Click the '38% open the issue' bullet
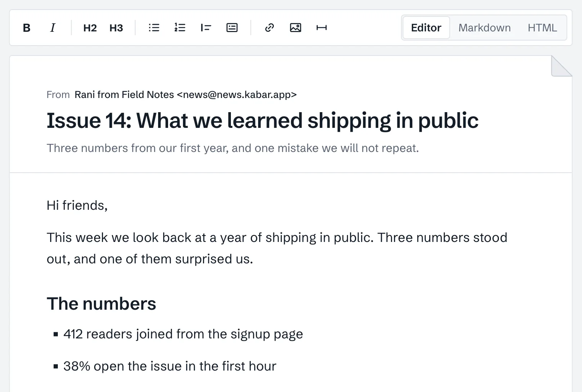 point(170,366)
